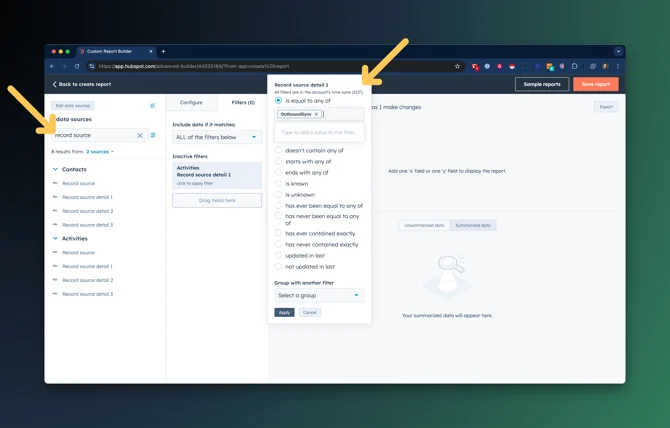670x428 pixels.
Task: Open the Chrome three-dot menu
Action: (618, 66)
